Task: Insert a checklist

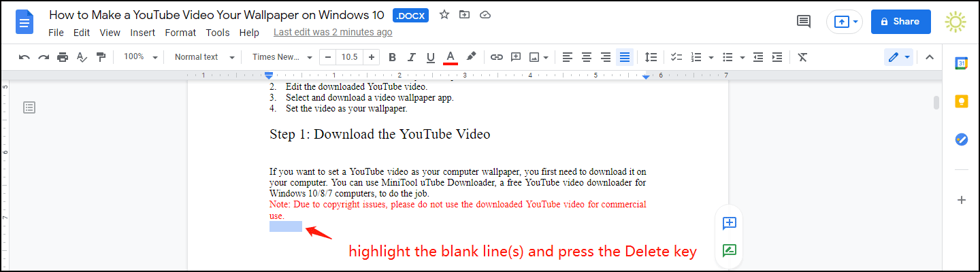Action: [x=676, y=57]
